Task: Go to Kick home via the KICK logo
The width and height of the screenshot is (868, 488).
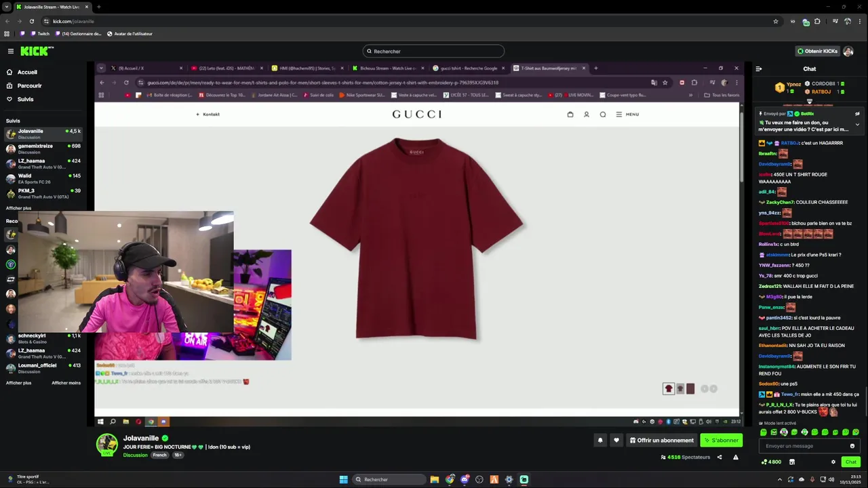Action: (x=37, y=51)
